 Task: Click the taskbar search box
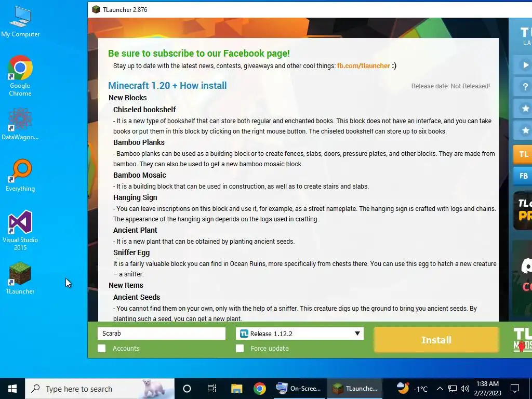pos(100,389)
